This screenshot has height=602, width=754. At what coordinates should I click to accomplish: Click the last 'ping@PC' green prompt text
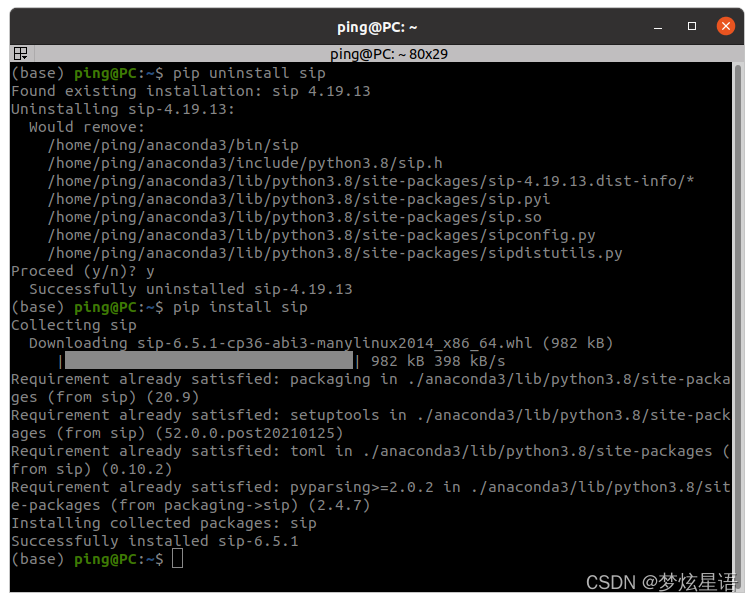105,559
